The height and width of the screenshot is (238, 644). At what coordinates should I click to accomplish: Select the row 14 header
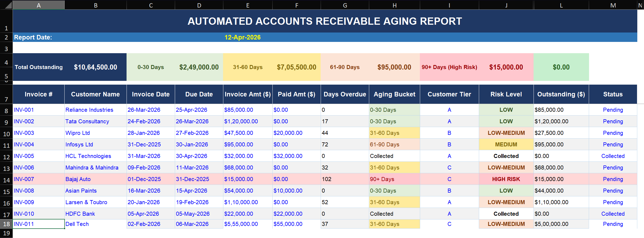point(6,180)
